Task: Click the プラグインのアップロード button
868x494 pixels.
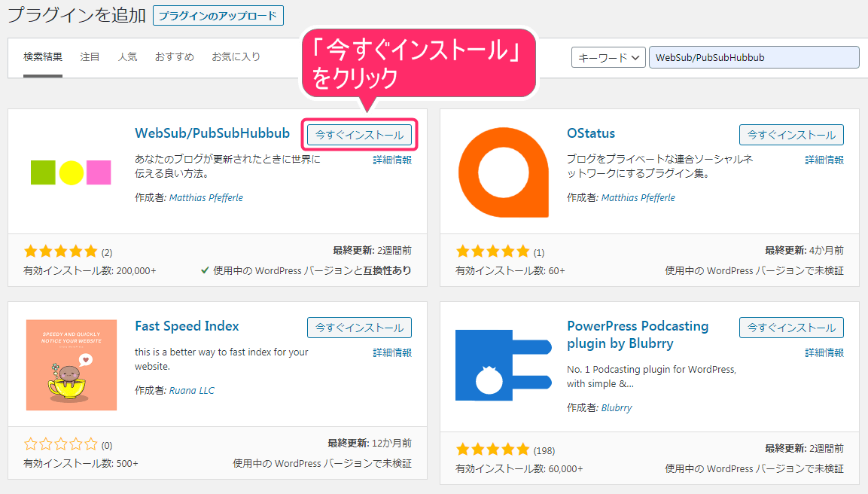Action: 218,15
